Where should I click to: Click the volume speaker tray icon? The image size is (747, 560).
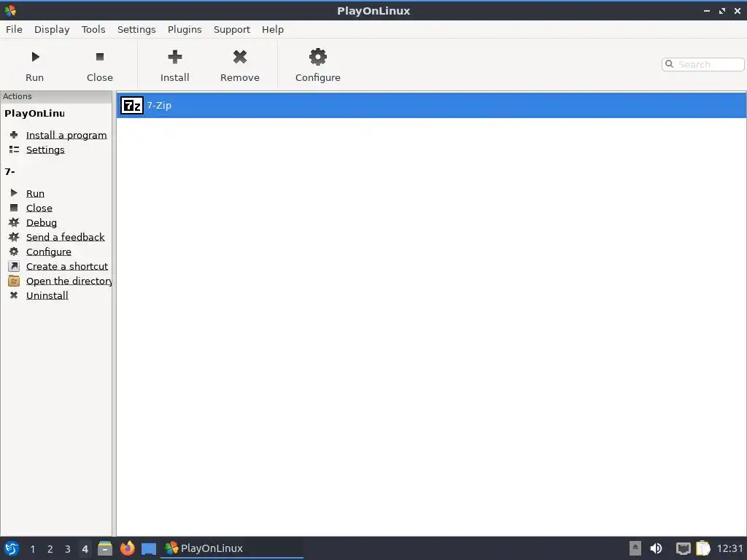657,548
